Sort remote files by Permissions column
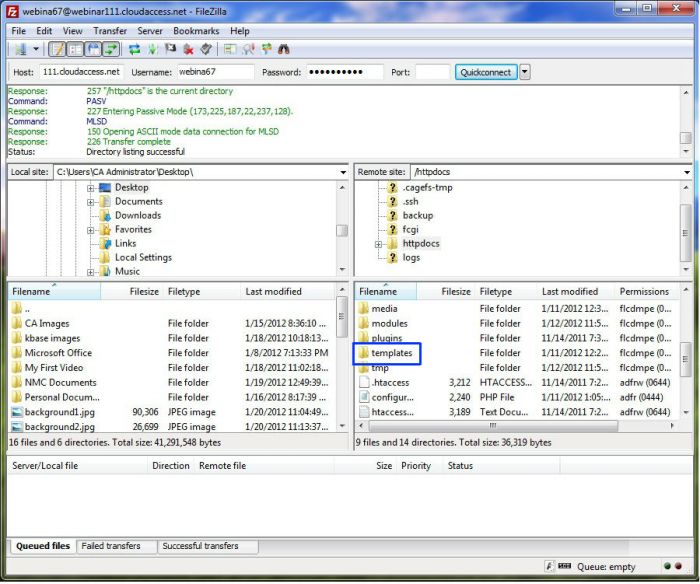This screenshot has width=700, height=584. click(644, 292)
